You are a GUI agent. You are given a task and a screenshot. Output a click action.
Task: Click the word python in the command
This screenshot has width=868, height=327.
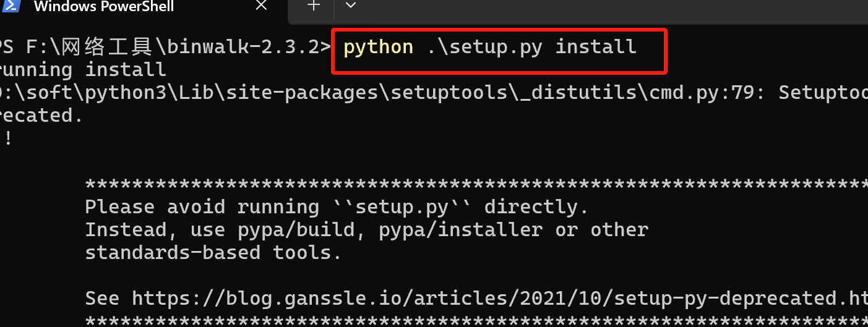pyautogui.click(x=378, y=47)
